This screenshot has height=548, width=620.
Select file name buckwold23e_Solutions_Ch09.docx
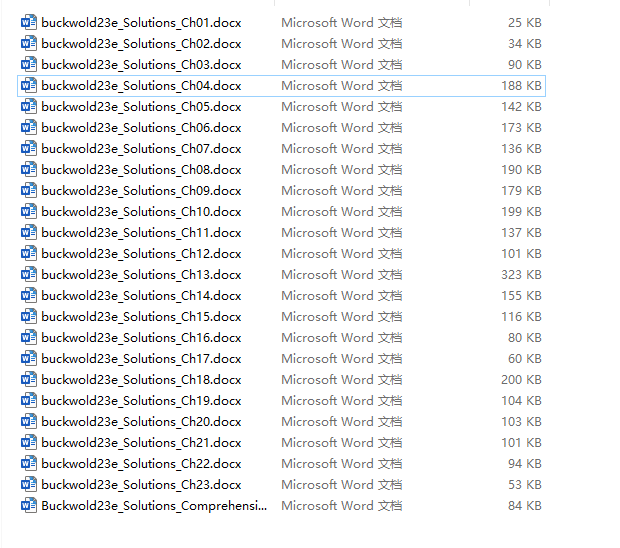pyautogui.click(x=141, y=191)
